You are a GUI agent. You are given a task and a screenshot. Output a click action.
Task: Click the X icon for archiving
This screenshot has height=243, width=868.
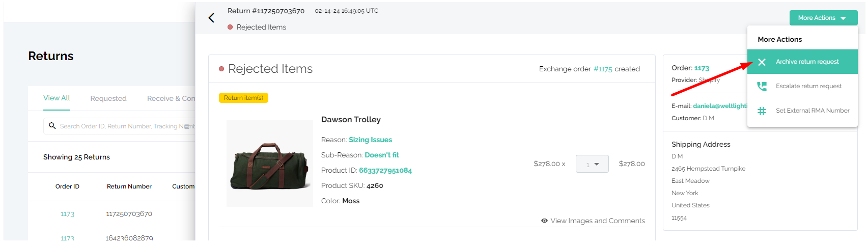762,62
